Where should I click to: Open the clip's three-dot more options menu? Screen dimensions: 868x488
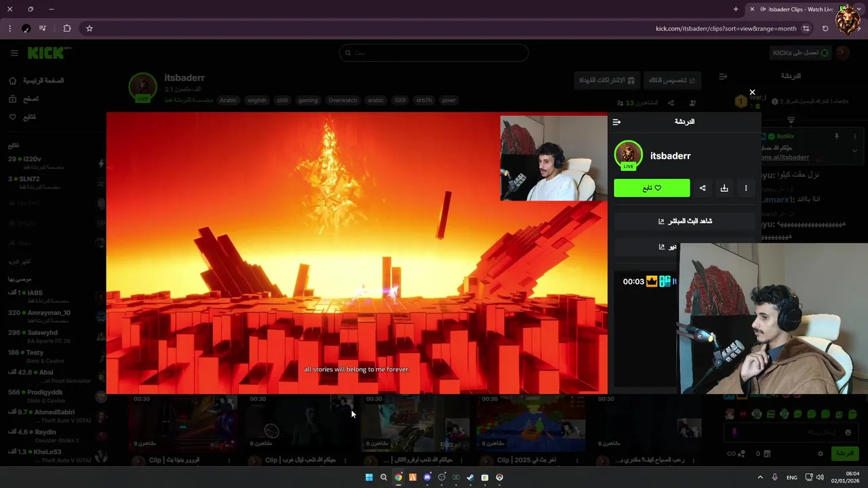coord(746,188)
